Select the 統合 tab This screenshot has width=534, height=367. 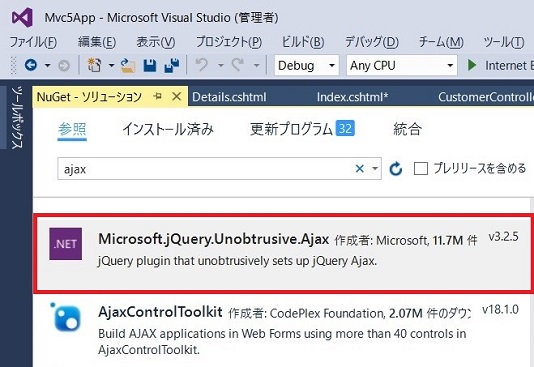[x=407, y=129]
